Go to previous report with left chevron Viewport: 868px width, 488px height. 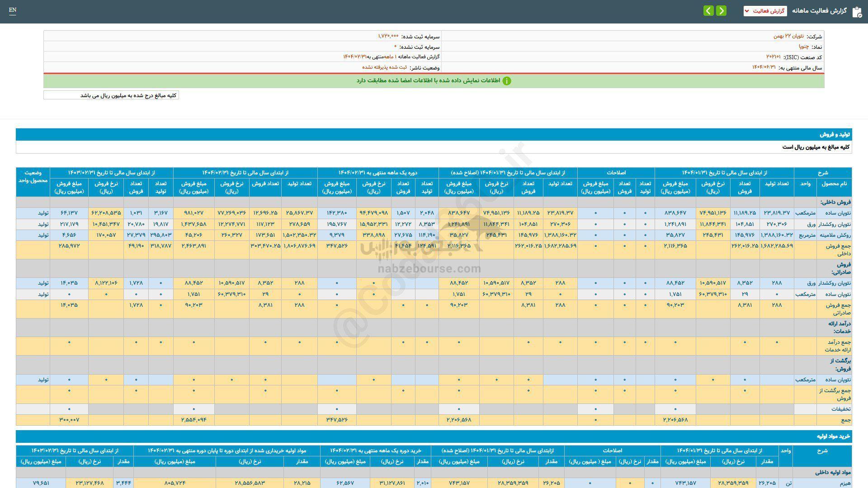point(708,11)
